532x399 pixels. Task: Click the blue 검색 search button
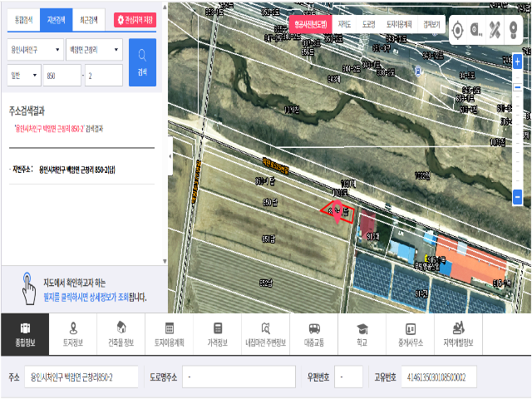[142, 62]
